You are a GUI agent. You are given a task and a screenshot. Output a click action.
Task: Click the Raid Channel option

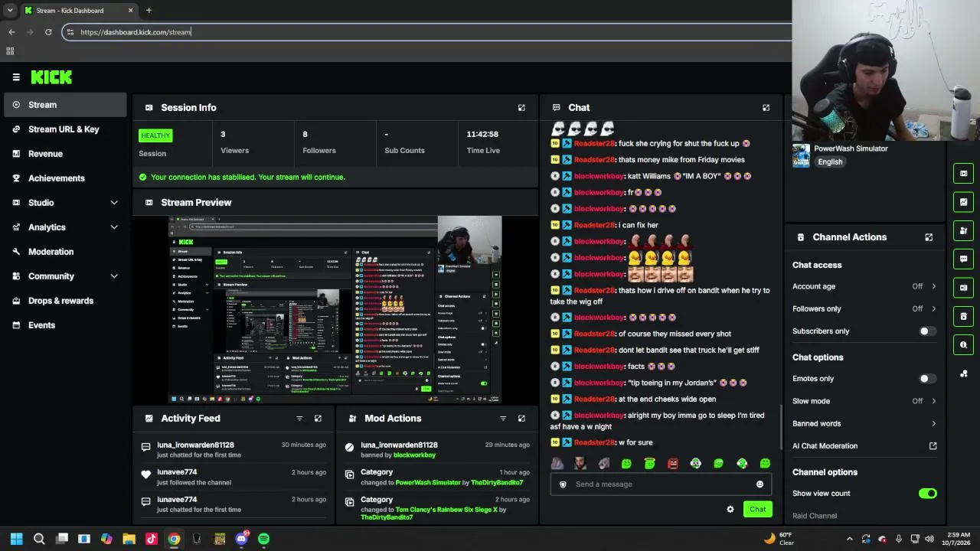tap(815, 516)
